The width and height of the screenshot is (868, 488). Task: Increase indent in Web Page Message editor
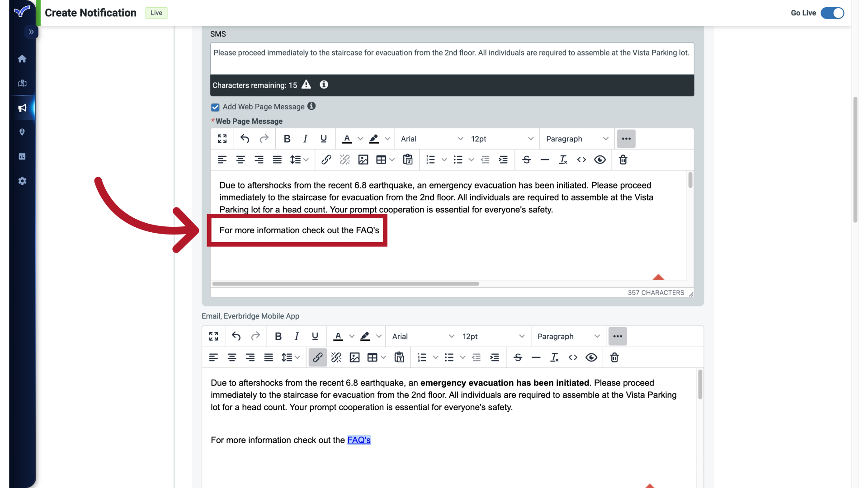coord(503,160)
